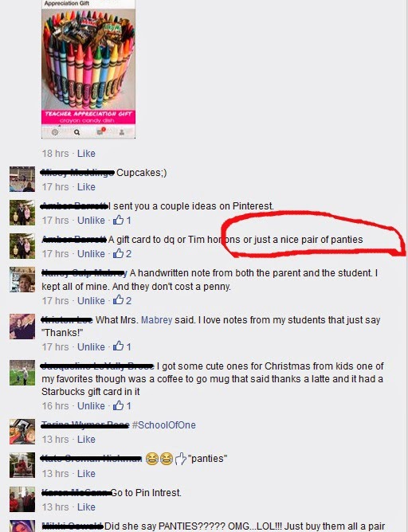Click profile person icon in image footer
408x532 pixels.
(121, 132)
